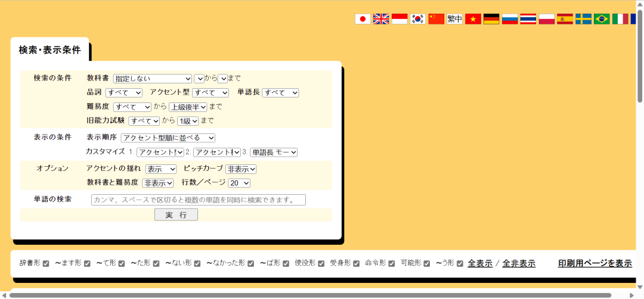Click the 単語の検索 text field
The height and width of the screenshot is (299, 644).
click(x=199, y=200)
